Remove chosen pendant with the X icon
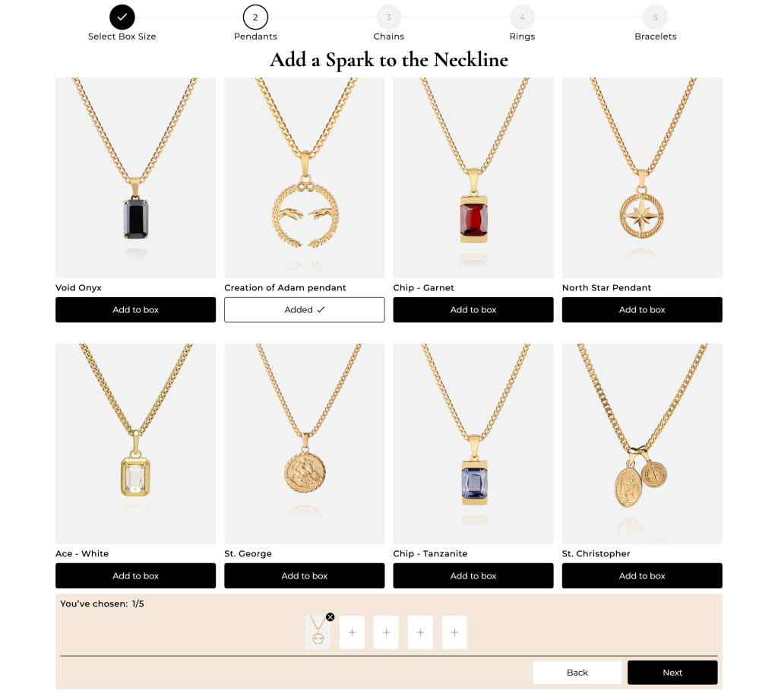This screenshot has width=778, height=700. 330,617
